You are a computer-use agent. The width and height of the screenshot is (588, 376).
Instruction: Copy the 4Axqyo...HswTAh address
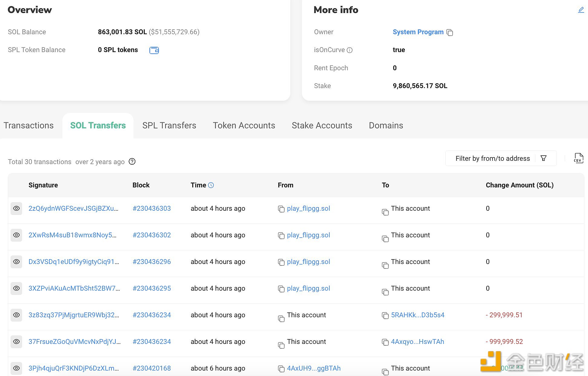(x=385, y=342)
